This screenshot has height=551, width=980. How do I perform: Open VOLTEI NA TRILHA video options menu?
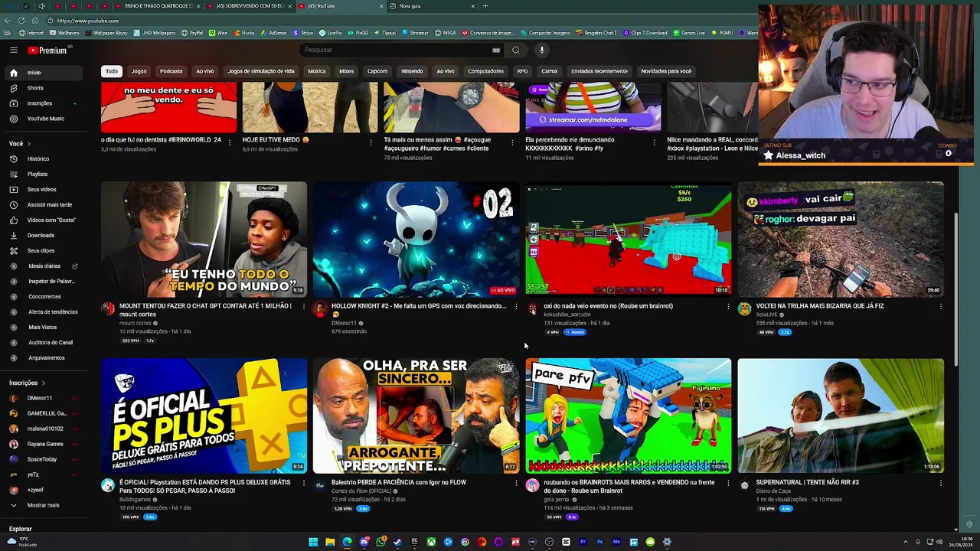pos(940,306)
